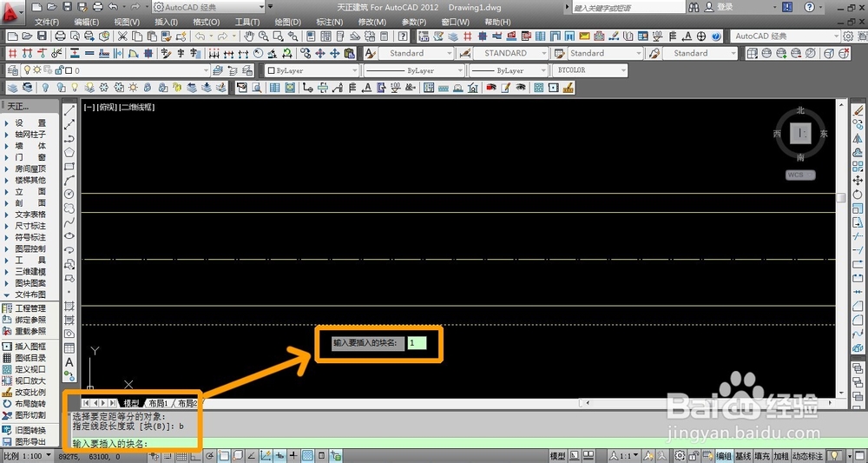
Task: Click the Text Style icon beside Standard
Action: (x=371, y=53)
